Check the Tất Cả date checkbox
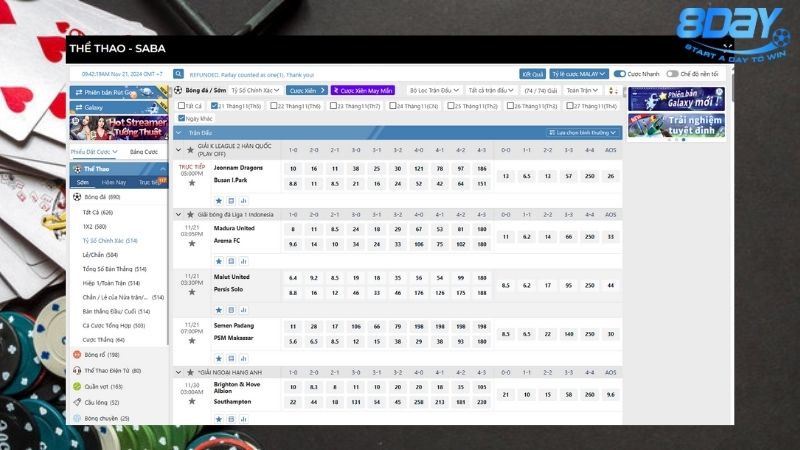800x450 pixels. 181,106
